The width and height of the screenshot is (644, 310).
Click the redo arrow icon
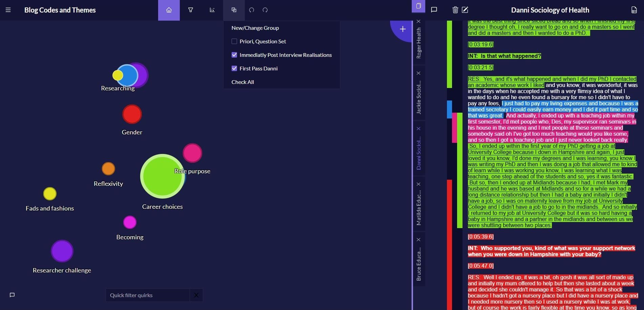tap(265, 10)
